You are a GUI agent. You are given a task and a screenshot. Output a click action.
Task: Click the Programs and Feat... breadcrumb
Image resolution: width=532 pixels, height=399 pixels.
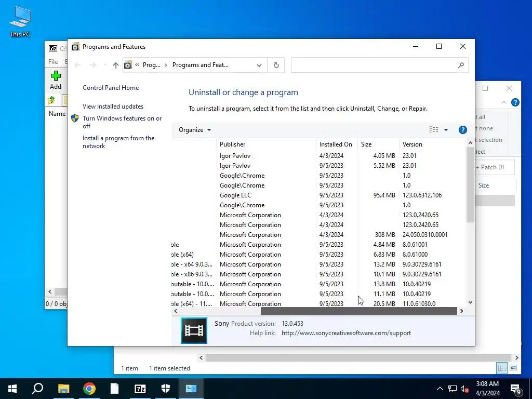tap(200, 65)
